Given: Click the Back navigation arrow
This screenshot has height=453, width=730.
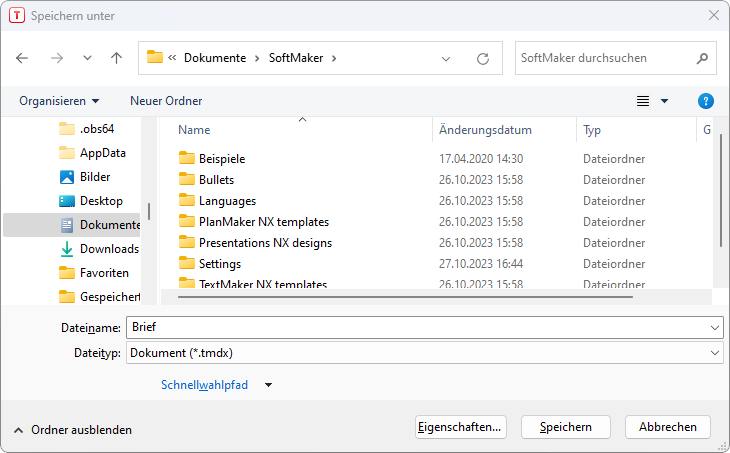Looking at the screenshot, I should 22,58.
